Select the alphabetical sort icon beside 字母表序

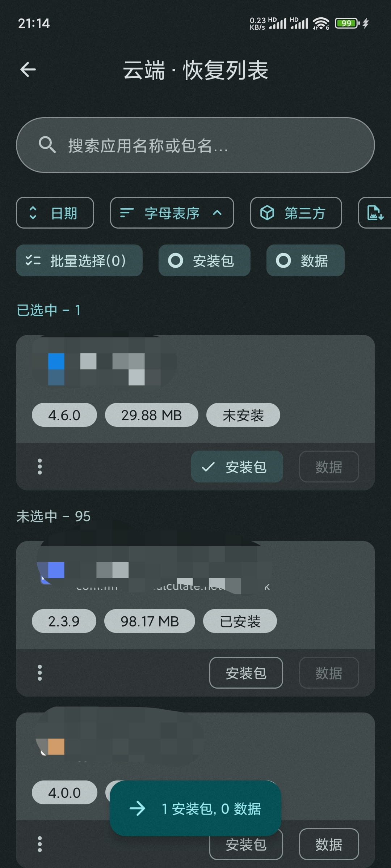pos(126,213)
